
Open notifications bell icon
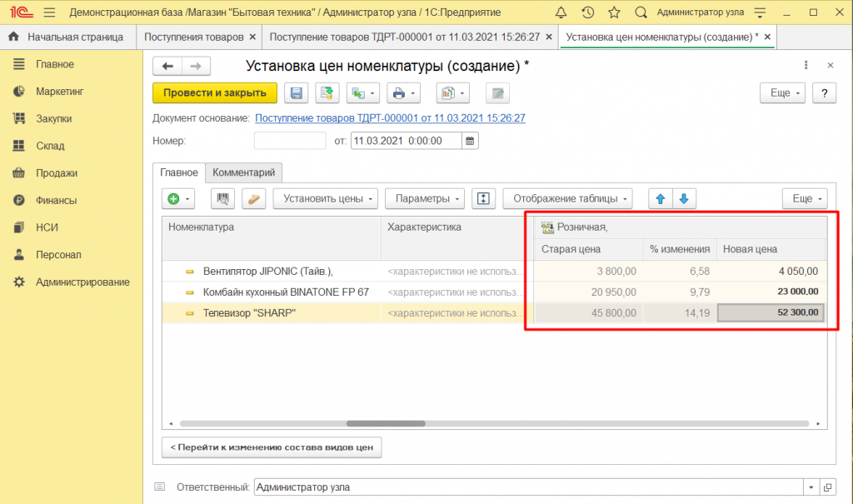click(x=561, y=12)
